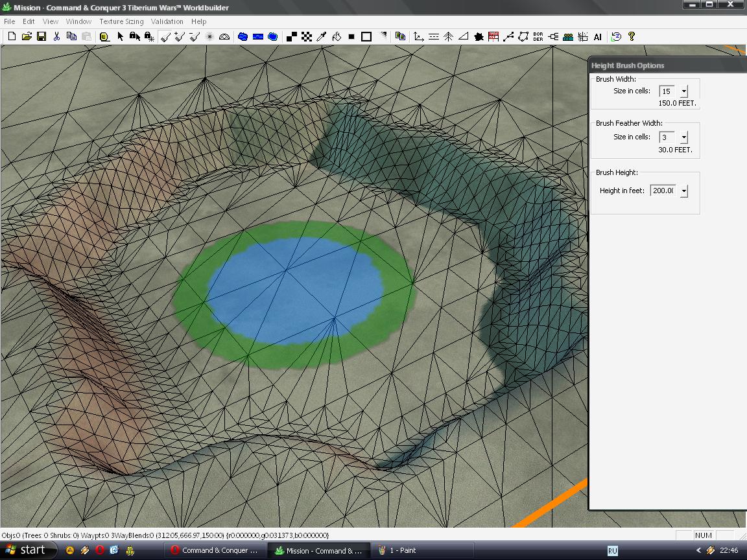Select the flood fill bucket tool
The image size is (747, 560).
(x=337, y=37)
